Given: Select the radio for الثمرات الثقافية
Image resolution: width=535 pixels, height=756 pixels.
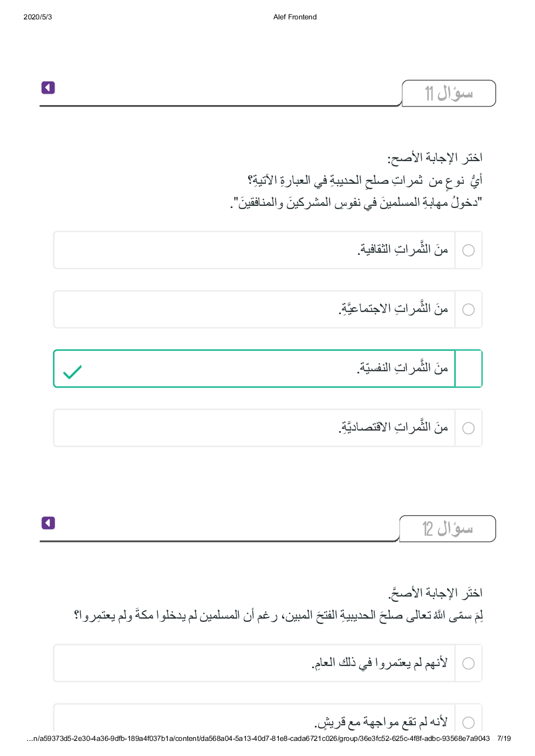Looking at the screenshot, I should (x=469, y=251).
